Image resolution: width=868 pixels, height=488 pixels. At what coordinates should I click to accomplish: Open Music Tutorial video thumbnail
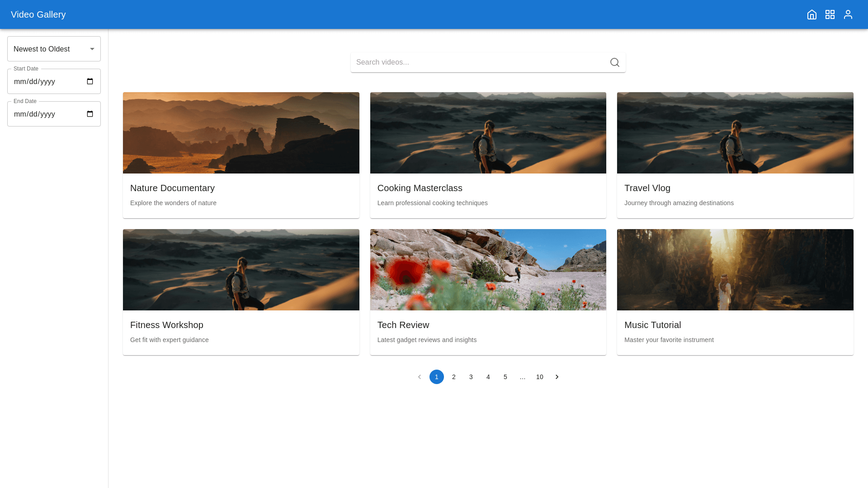coord(735,270)
